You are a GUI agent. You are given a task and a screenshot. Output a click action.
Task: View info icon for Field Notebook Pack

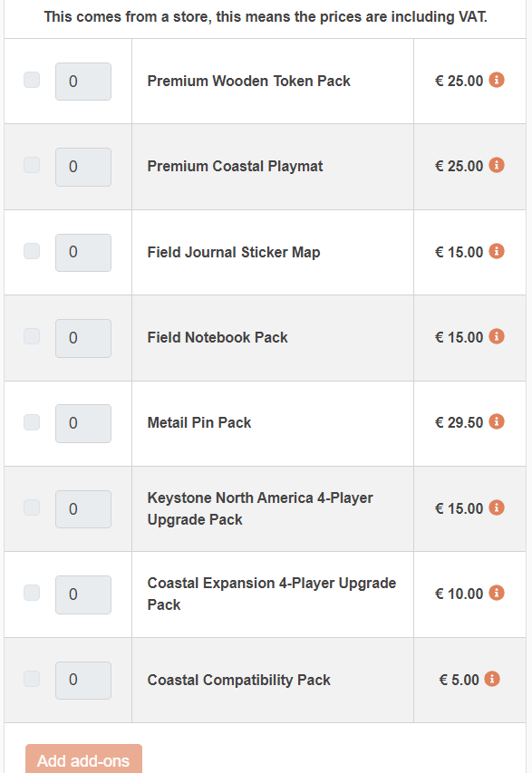[497, 336]
